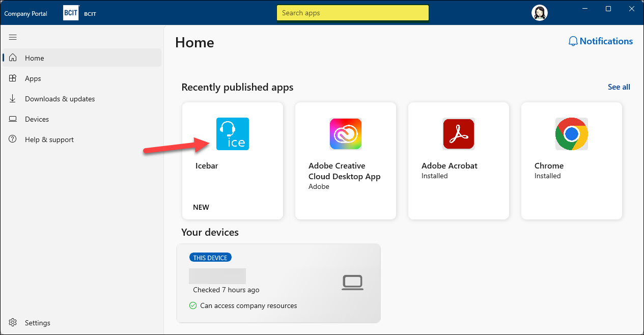Image resolution: width=644 pixels, height=335 pixels.
Task: Open the user profile avatar menu
Action: click(x=539, y=13)
